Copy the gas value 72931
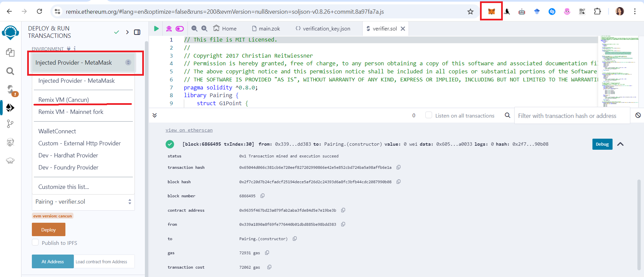 coord(267,253)
